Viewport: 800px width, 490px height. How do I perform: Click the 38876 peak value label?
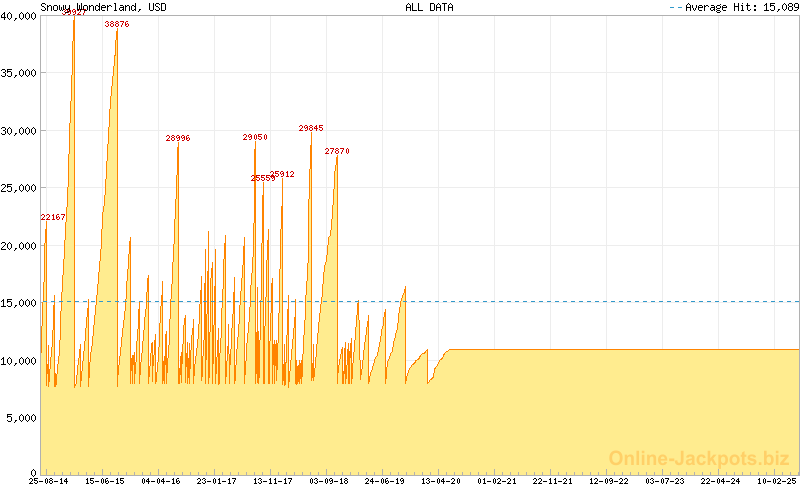click(117, 24)
